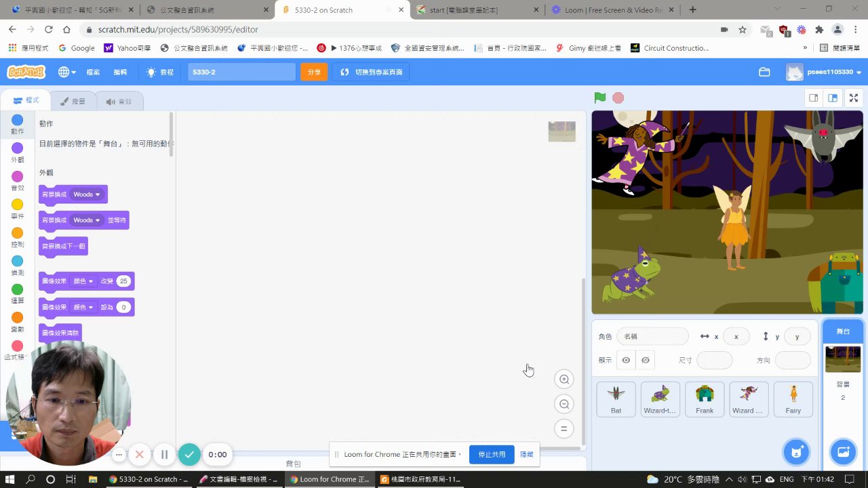Screen dimensions: 868x488
Task: Hide the sprite with crossed eye toggle
Action: pos(646,360)
